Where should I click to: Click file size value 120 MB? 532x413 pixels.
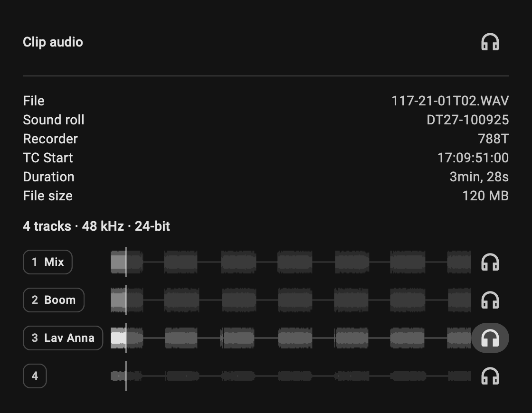pos(485,196)
